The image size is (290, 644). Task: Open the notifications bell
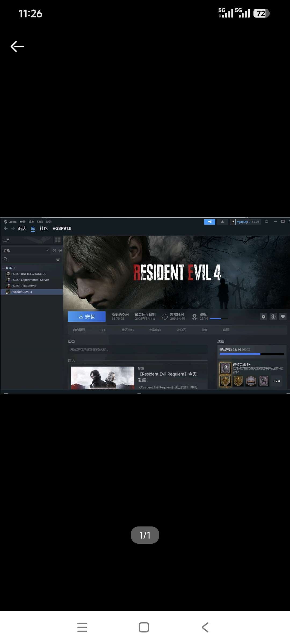tap(222, 222)
